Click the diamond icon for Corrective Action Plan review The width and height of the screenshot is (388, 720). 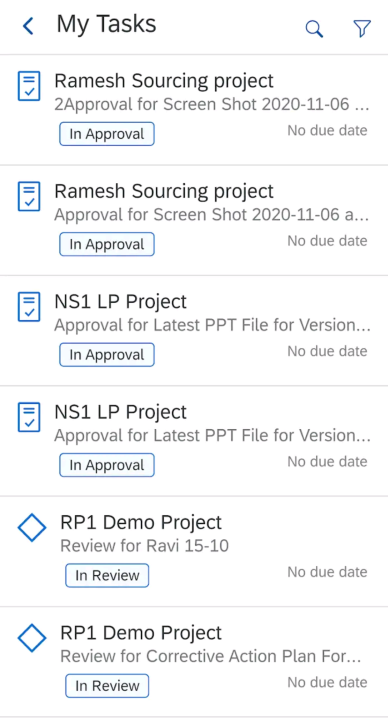point(32,638)
